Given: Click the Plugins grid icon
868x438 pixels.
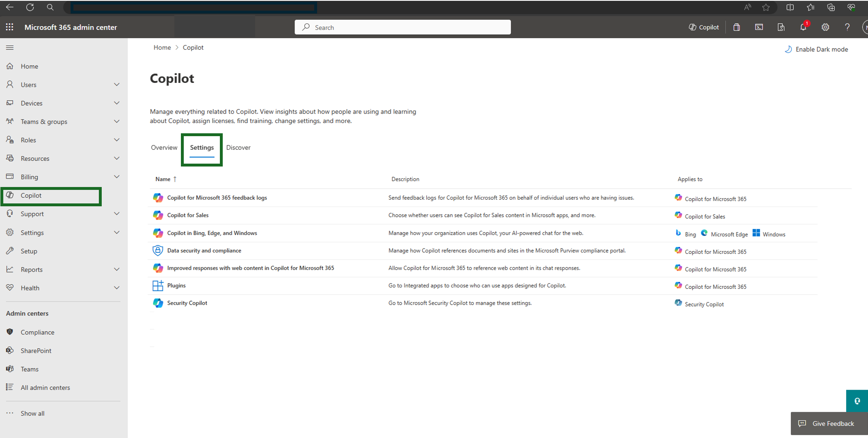Looking at the screenshot, I should coord(158,285).
